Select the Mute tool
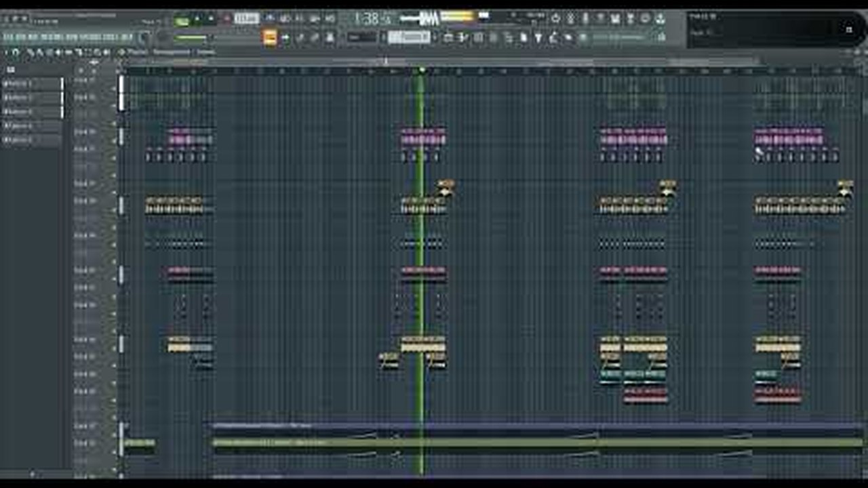Screen dimensions: 868x488 (x=59, y=52)
